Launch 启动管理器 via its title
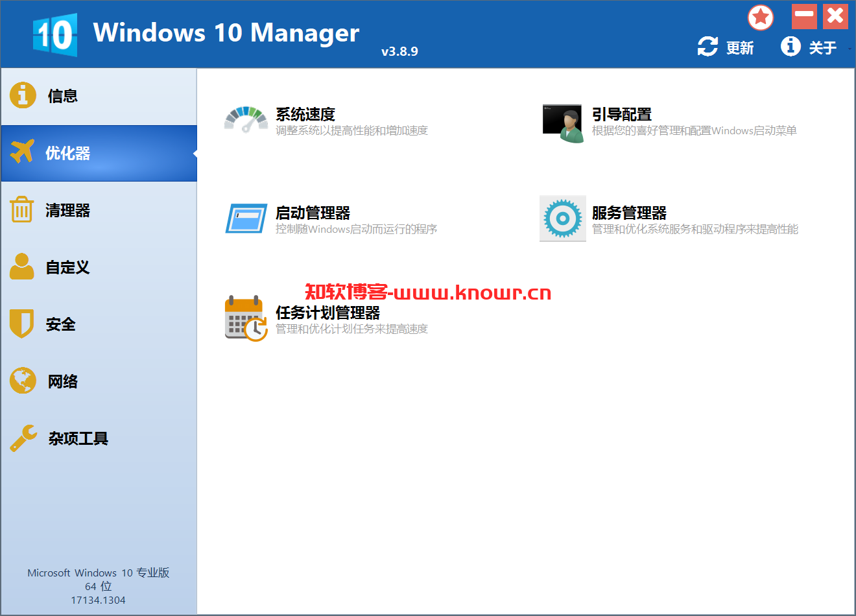Viewport: 856px width, 616px height. tap(313, 213)
